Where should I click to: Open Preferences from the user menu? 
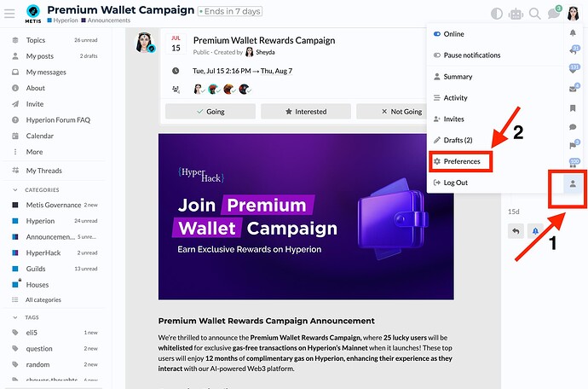(460, 161)
